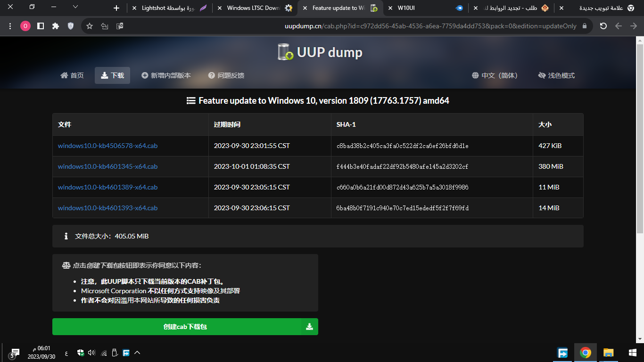Click SHA-1 hash starting f444b3e4
Image resolution: width=644 pixels, height=362 pixels.
click(x=402, y=167)
